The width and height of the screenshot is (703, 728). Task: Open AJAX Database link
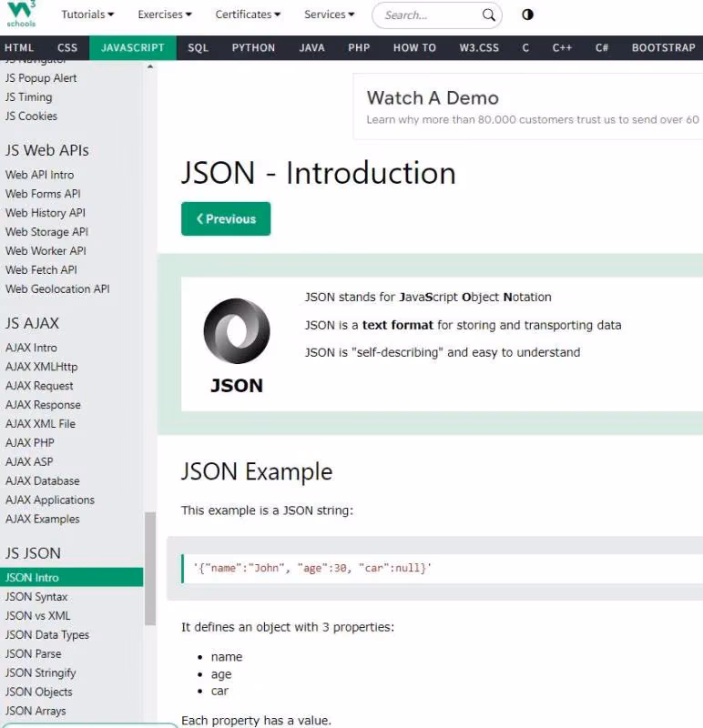click(x=42, y=481)
